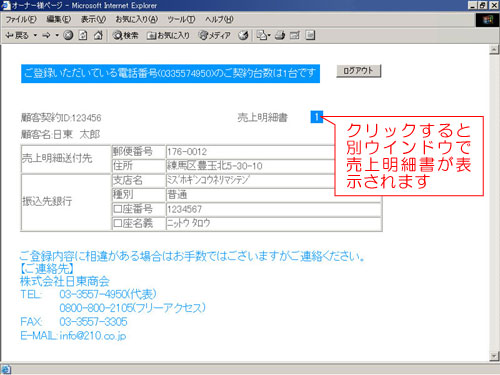Image resolution: width=500 pixels, height=375 pixels.
Task: Click the TEL number 03-3557-4950(代表)
Action: 107,294
